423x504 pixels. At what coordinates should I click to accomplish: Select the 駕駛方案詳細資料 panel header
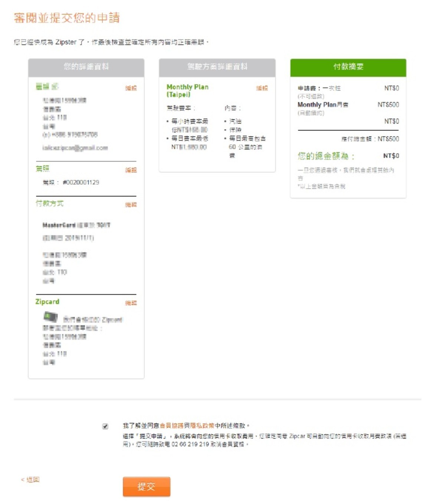point(217,67)
